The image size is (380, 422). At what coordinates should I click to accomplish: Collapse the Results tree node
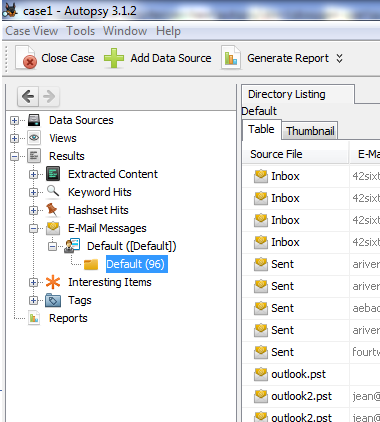point(14,156)
